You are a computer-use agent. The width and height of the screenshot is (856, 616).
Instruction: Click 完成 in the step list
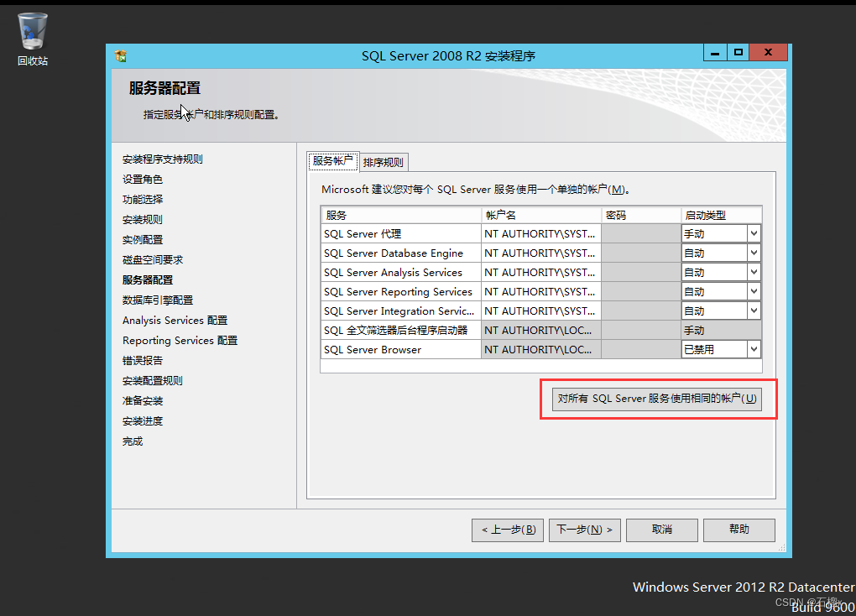132,441
